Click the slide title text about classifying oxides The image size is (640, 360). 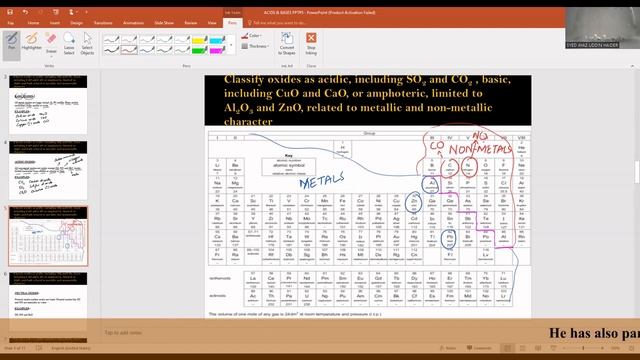coord(367,100)
